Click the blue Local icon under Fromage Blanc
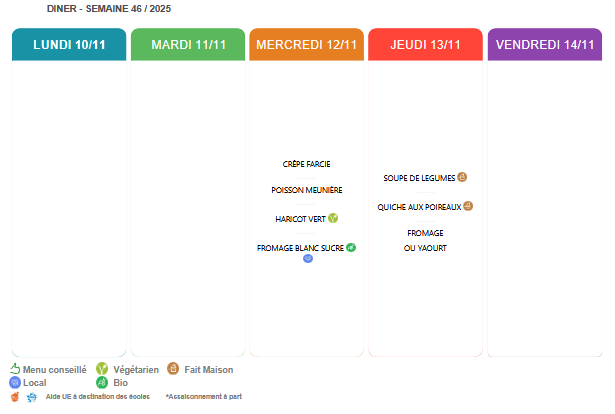Image resolution: width=615 pixels, height=414 pixels. [308, 258]
